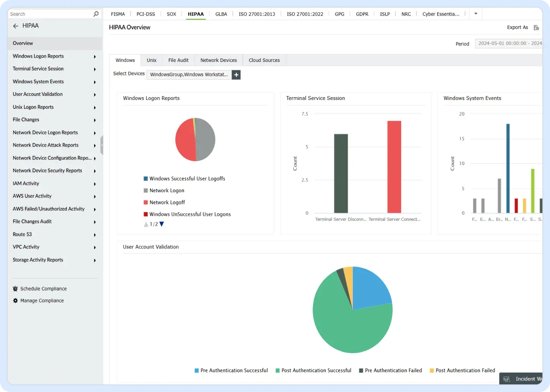Collapse sidebar using the panel handle
Viewport: 550px width, 392px height.
click(102, 145)
